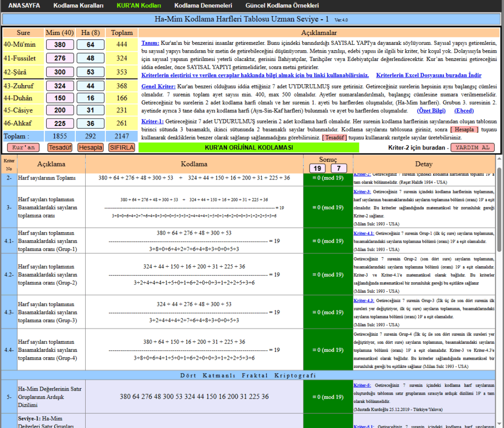Image resolution: width=504 pixels, height=428 pixels.
Task: Click 'Dört Katmanlı Fraktal Kriptografi' section header
Action: pos(248,375)
